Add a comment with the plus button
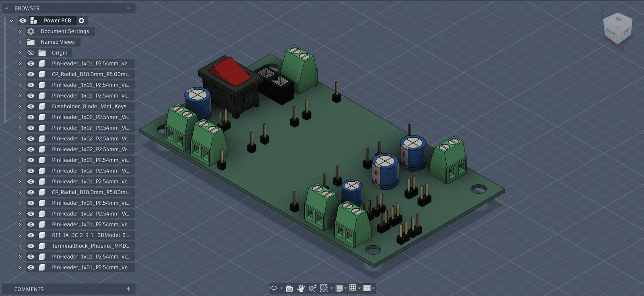644x296 pixels. point(128,289)
